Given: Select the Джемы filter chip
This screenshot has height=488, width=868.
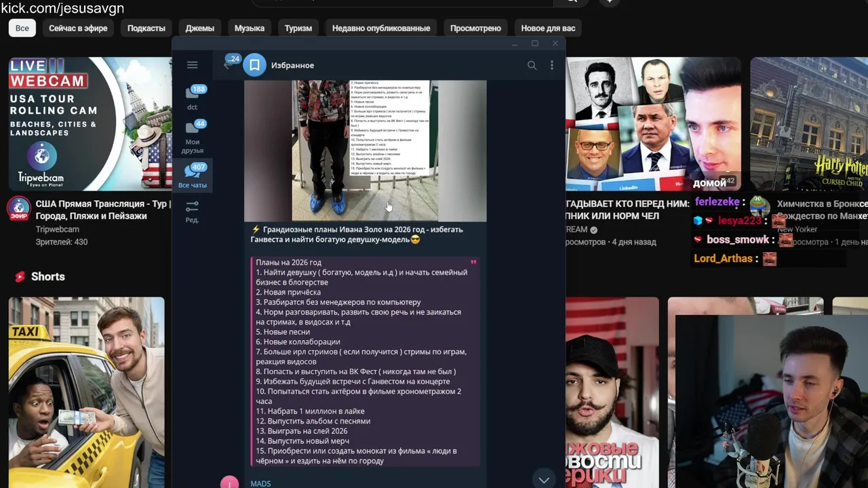Looking at the screenshot, I should click(x=200, y=28).
